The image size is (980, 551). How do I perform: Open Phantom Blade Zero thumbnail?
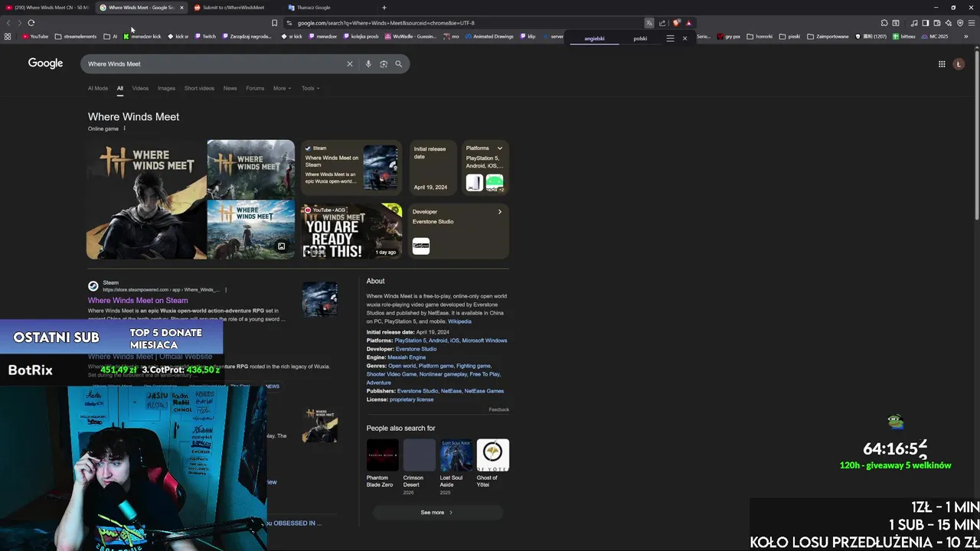point(382,455)
